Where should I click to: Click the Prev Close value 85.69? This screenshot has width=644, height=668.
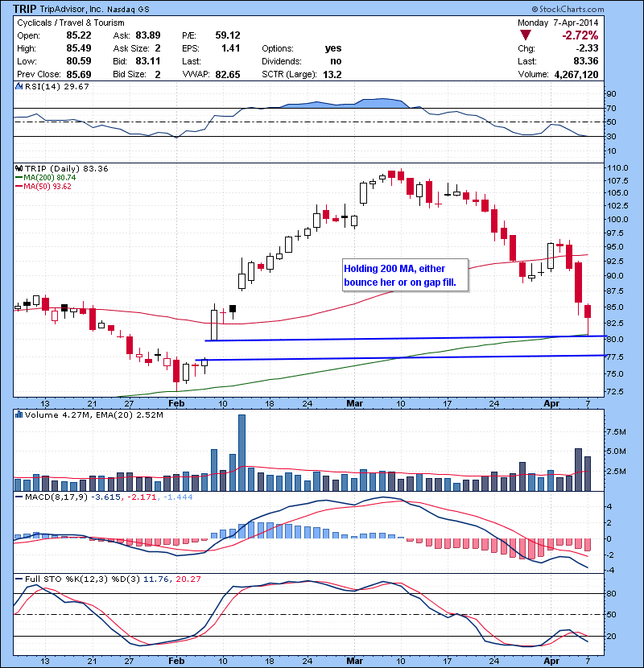[79, 74]
